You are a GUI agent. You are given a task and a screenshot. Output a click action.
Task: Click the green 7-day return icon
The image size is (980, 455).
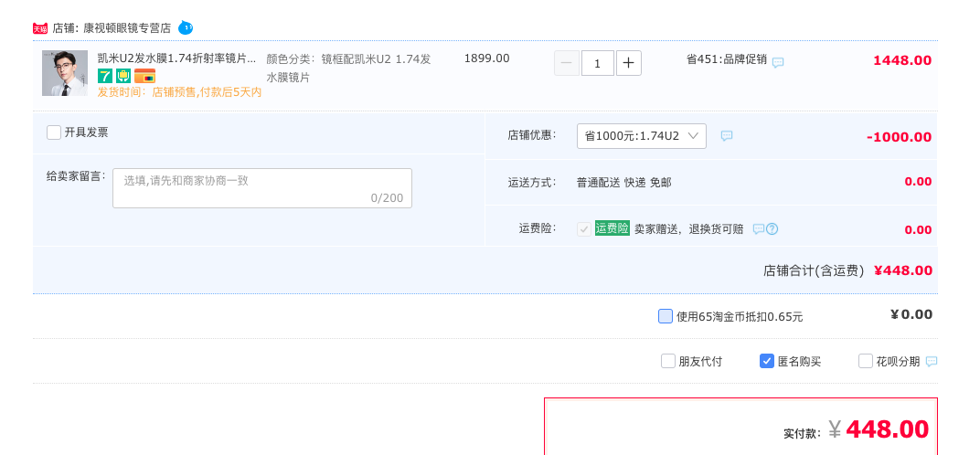coord(105,76)
